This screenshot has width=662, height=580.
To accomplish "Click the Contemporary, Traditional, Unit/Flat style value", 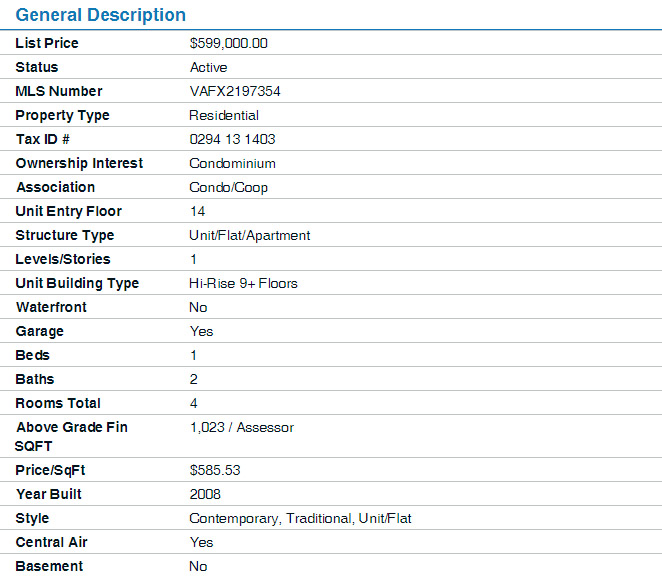I will (300, 518).
